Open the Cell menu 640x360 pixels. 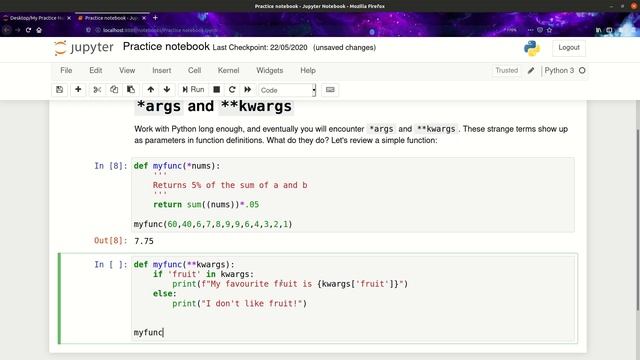point(194,70)
